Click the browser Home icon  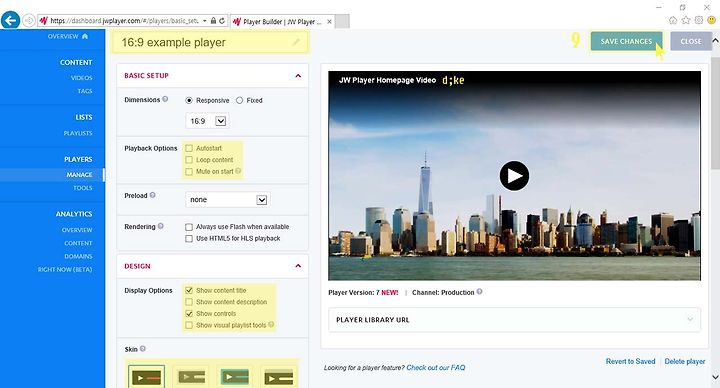point(673,20)
